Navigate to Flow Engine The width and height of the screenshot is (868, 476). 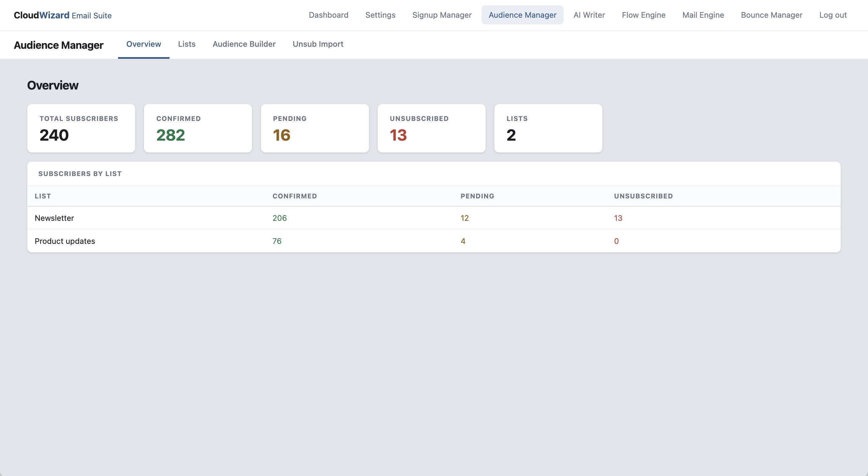(643, 15)
